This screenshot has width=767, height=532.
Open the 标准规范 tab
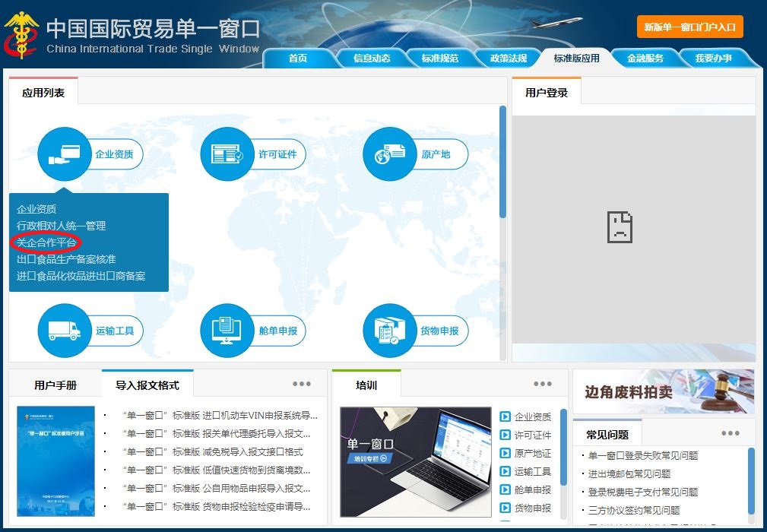(x=440, y=59)
